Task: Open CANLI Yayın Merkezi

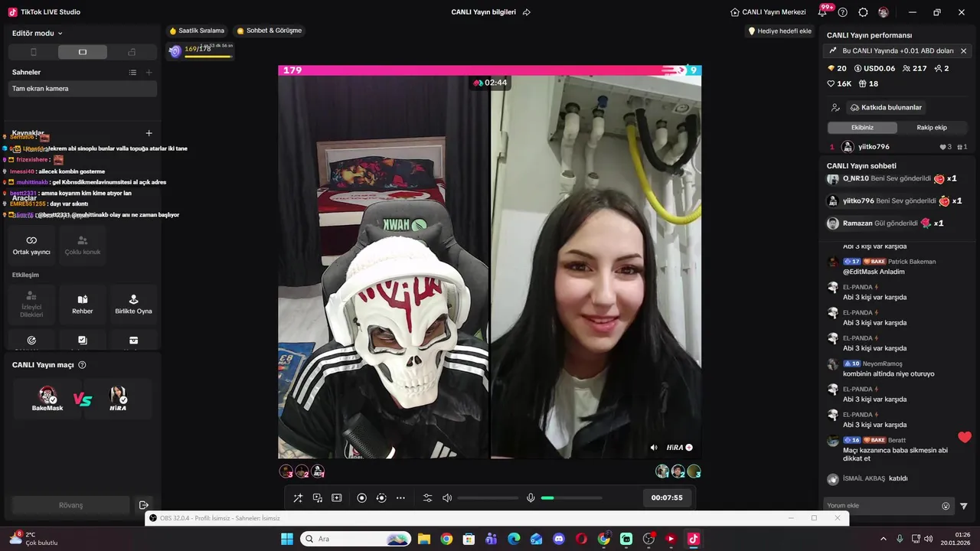Action: point(768,12)
